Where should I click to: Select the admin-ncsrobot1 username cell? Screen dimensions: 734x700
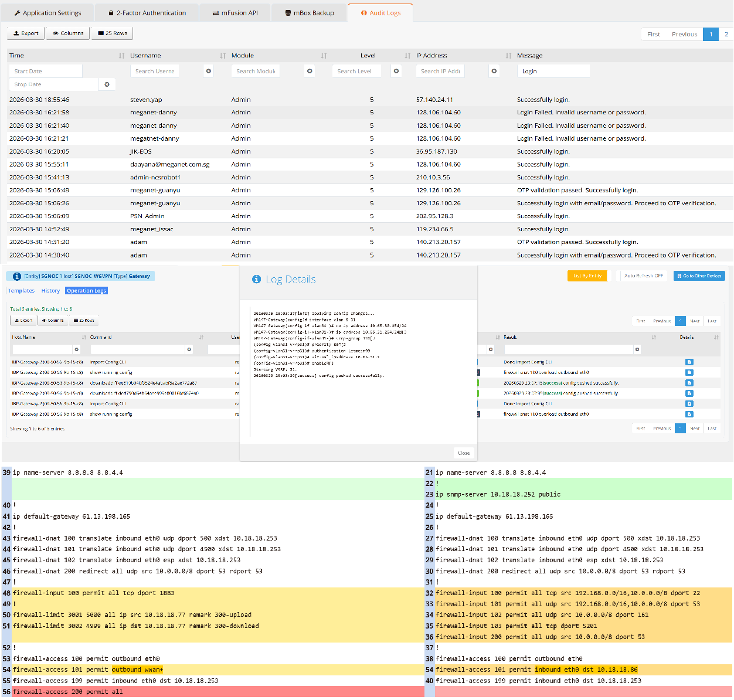pyautogui.click(x=155, y=177)
